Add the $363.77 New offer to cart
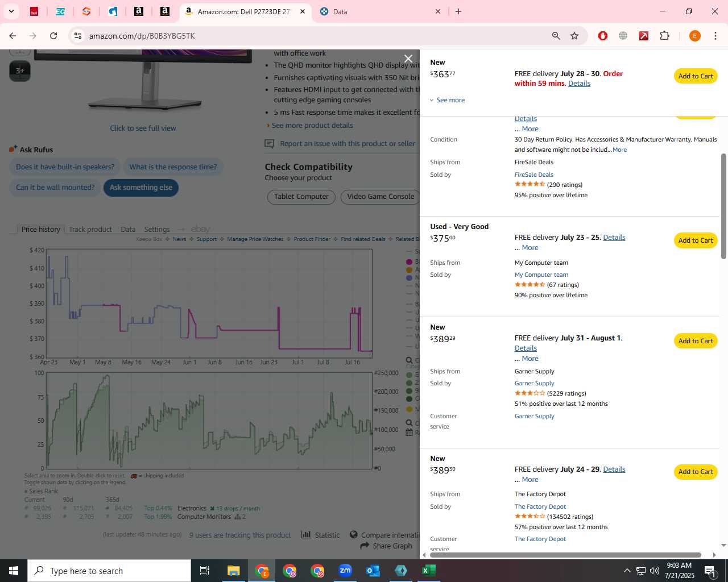This screenshot has height=582, width=728. coord(696,76)
